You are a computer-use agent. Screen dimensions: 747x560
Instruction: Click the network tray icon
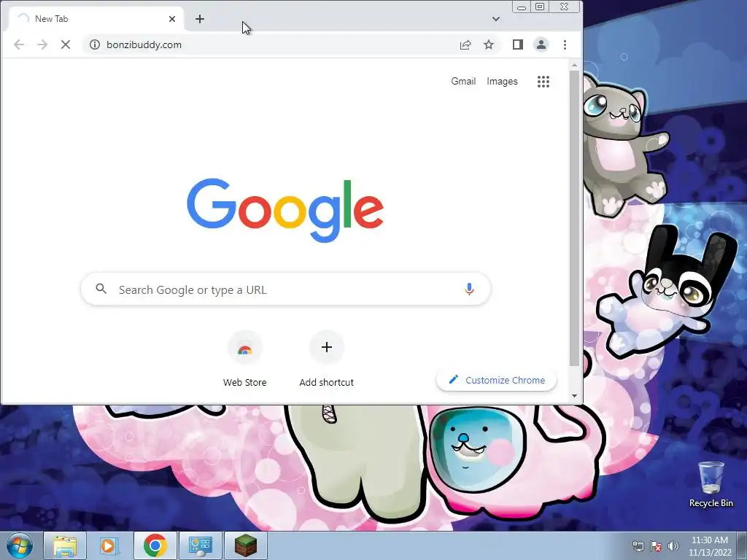pyautogui.click(x=638, y=546)
